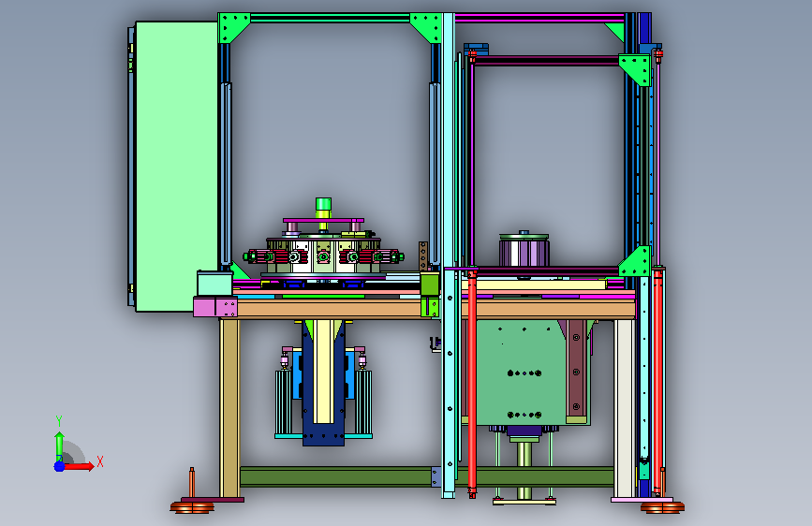
Task: Select the top-left green corner bracket
Action: pos(232,26)
